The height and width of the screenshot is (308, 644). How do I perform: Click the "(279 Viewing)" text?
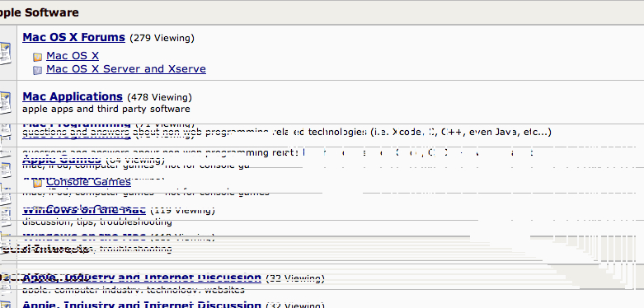click(162, 38)
